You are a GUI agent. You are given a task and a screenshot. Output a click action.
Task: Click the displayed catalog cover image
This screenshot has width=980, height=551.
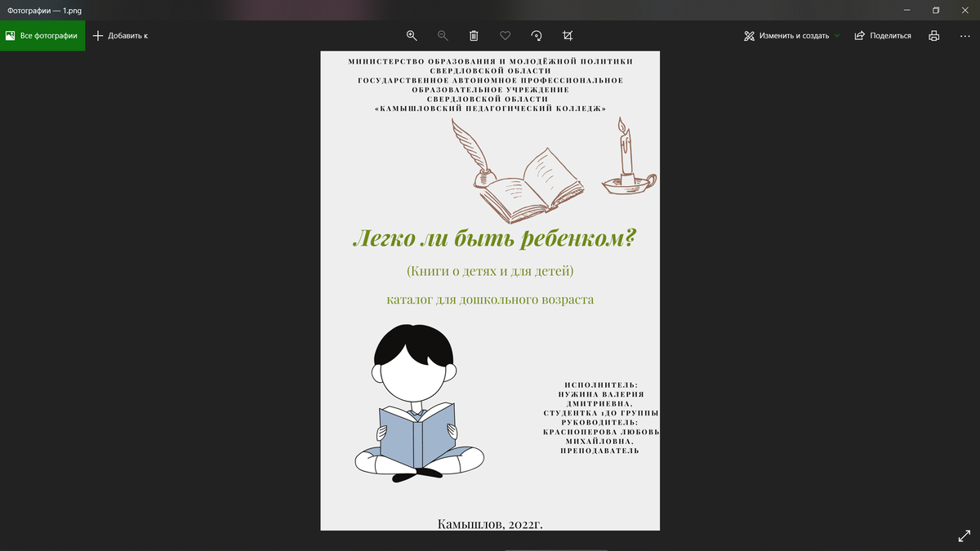click(490, 291)
